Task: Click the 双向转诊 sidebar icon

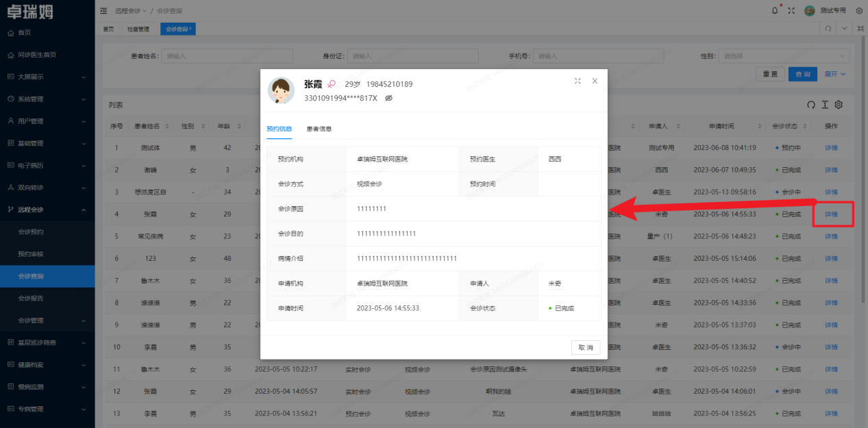Action: coord(10,187)
